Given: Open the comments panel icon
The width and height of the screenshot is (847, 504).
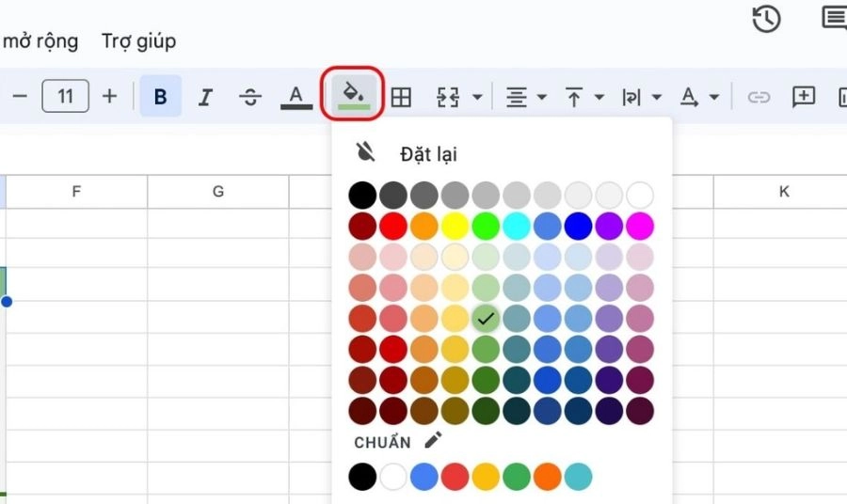Looking at the screenshot, I should 835,19.
